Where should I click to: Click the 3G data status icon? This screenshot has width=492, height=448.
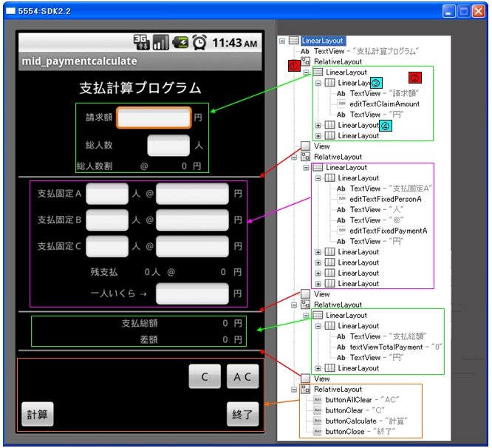click(x=142, y=42)
